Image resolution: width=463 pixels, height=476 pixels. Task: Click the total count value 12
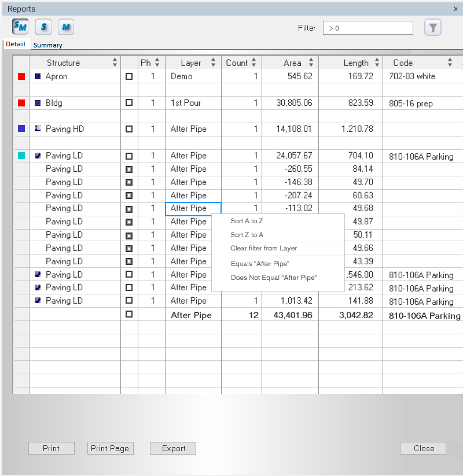253,315
